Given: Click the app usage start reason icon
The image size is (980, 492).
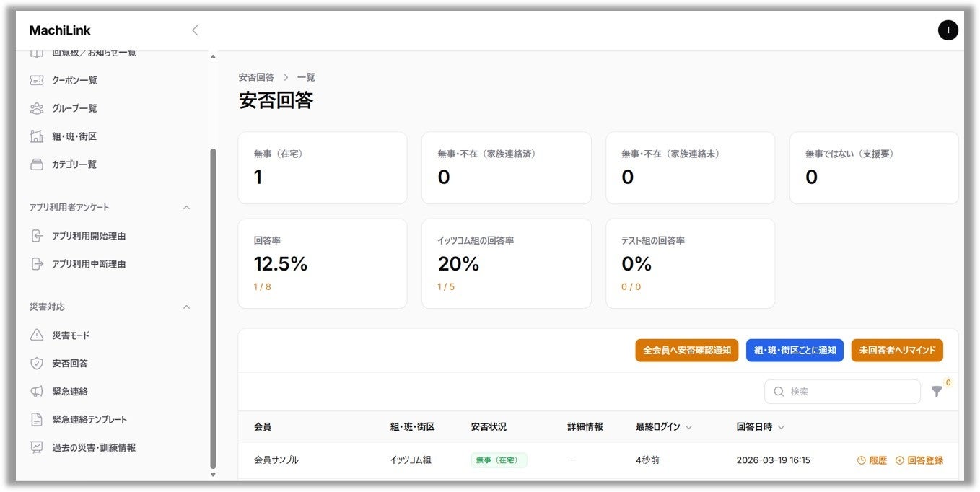Looking at the screenshot, I should pyautogui.click(x=37, y=236).
